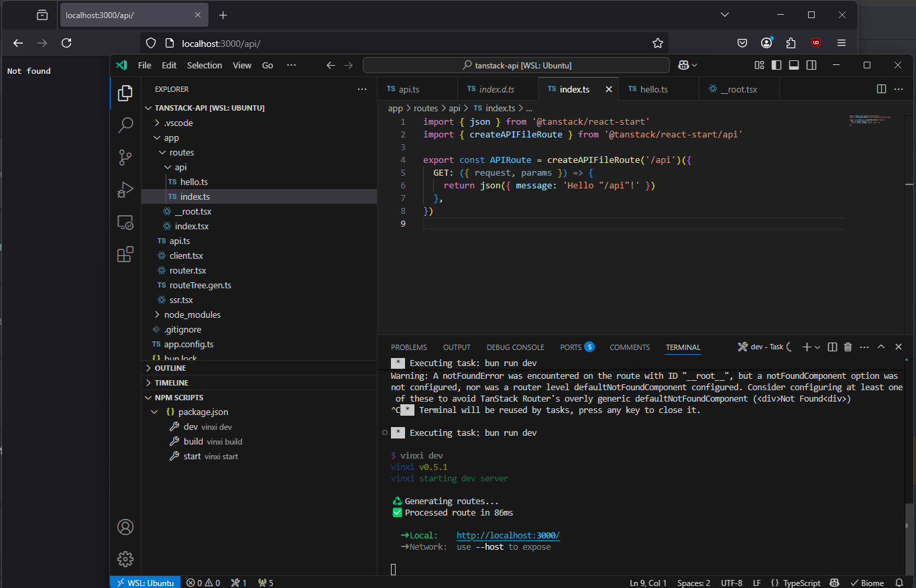Open the Manage gear menu
Image resolution: width=916 pixels, height=588 pixels.
[x=125, y=559]
